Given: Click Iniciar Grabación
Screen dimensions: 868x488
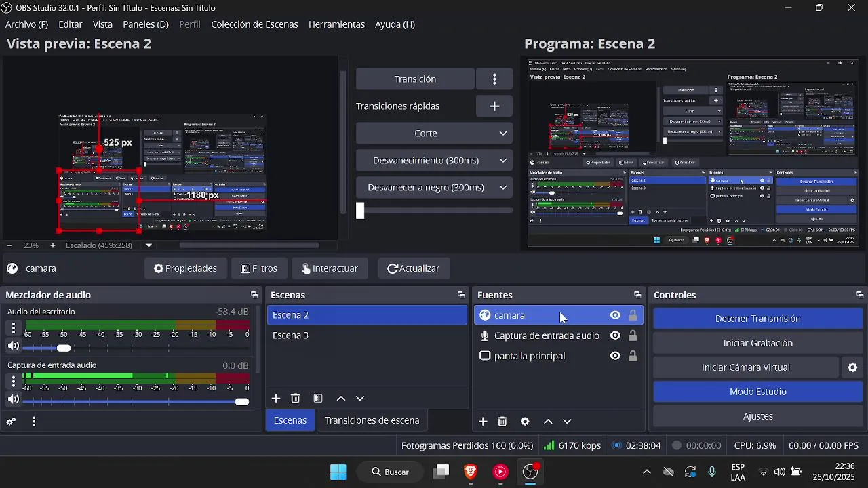Looking at the screenshot, I should coord(758,343).
